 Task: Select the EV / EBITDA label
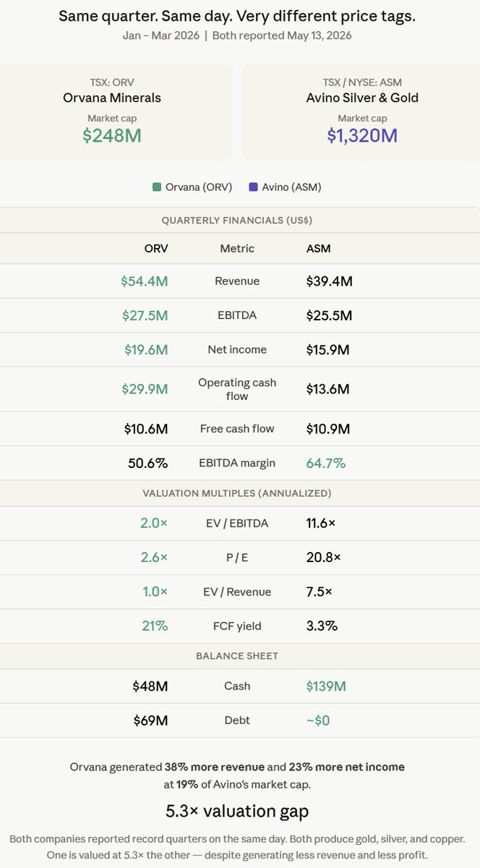[x=237, y=523]
